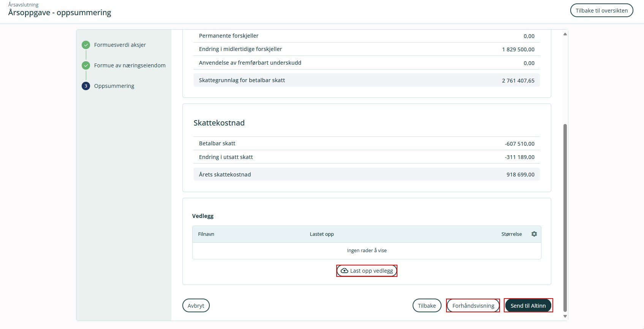
Task: Click the green checkmark beside Formuesverdi aksjer
Action: coord(86,45)
